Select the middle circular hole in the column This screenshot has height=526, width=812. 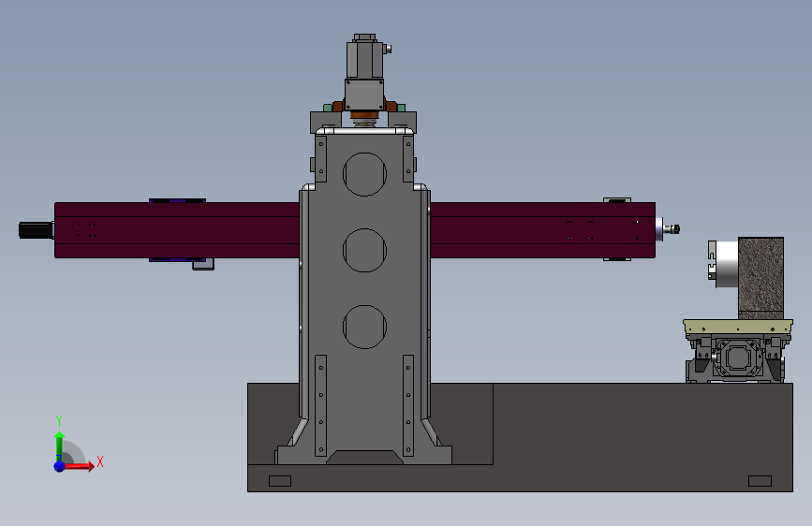pyautogui.click(x=364, y=251)
